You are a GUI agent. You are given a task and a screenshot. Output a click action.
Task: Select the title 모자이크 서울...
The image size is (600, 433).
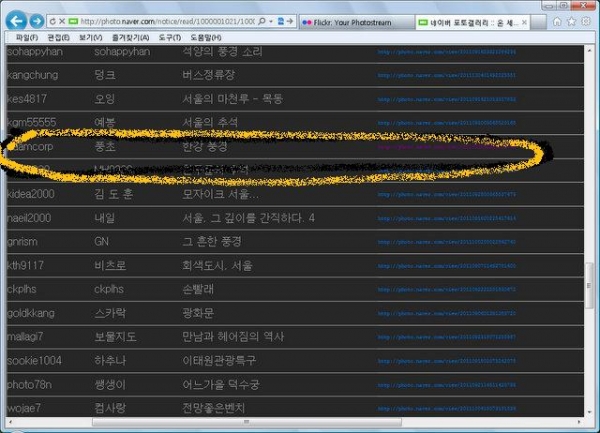[220, 194]
